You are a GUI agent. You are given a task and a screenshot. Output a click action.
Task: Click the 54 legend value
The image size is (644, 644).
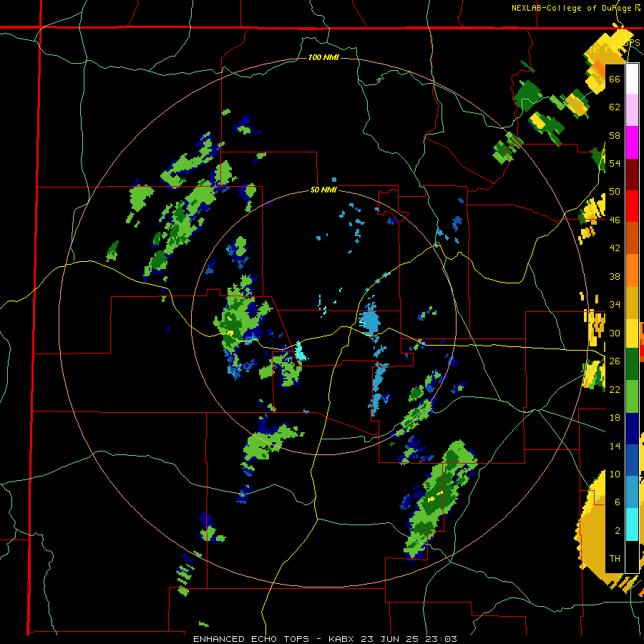[615, 163]
